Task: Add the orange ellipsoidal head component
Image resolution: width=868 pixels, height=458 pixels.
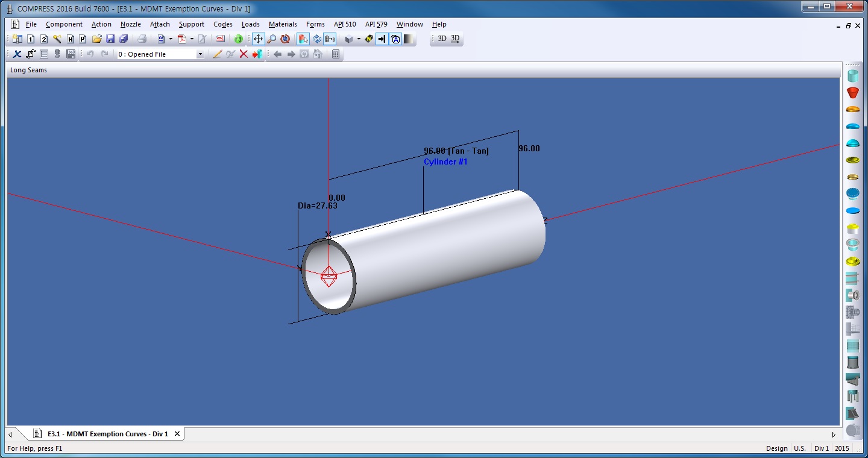Action: (x=852, y=110)
